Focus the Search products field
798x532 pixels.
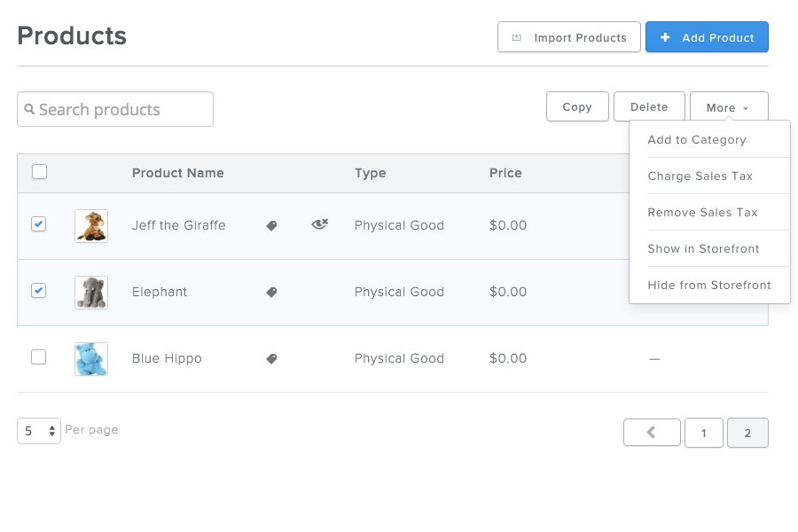[124, 110]
